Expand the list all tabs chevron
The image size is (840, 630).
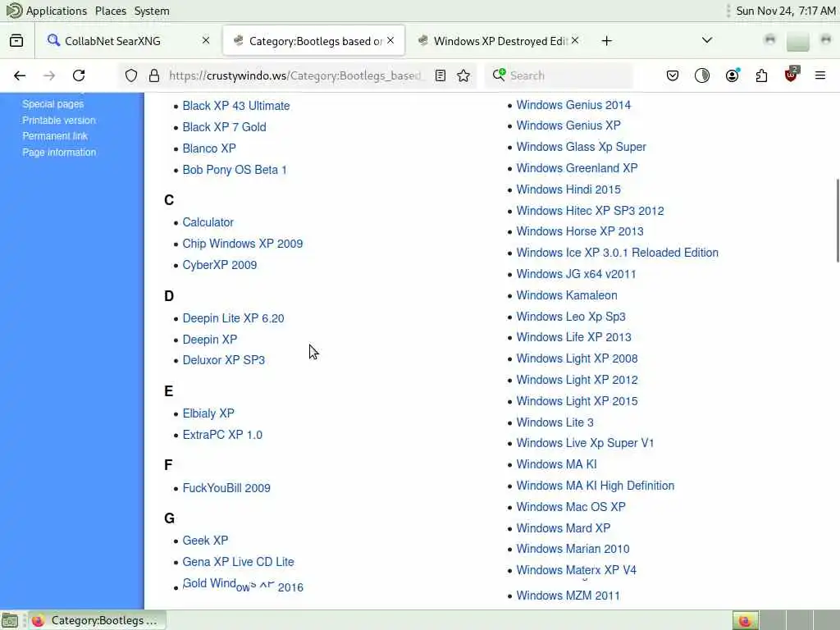point(707,40)
